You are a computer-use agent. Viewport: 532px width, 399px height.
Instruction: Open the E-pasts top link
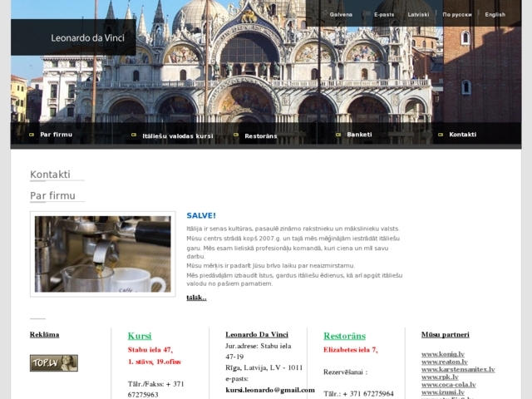[384, 14]
